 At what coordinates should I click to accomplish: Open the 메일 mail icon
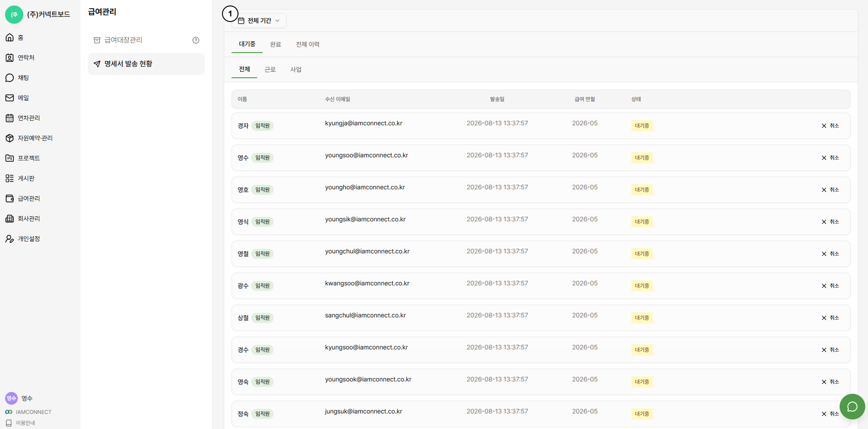[x=10, y=98]
